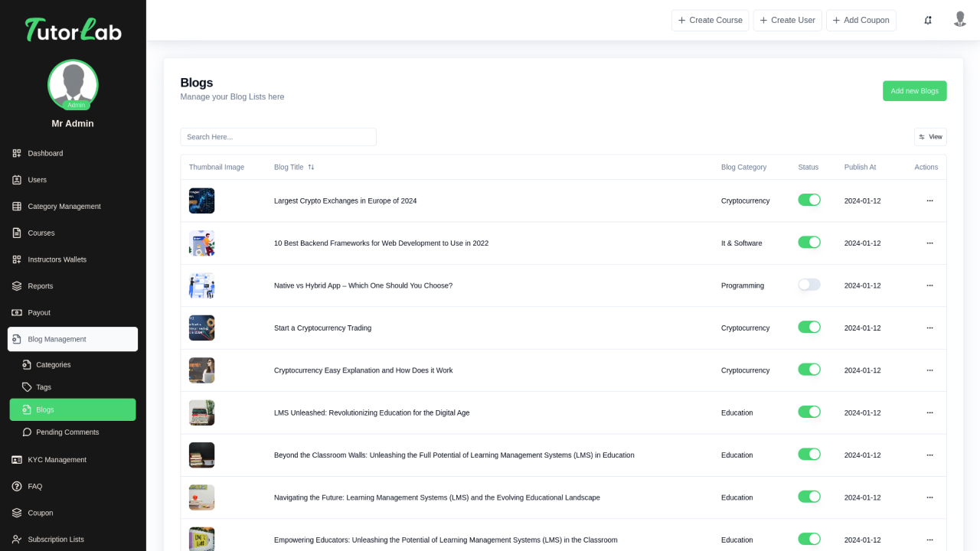Select the Tags icon under Blog Management
This screenshot has width=980, height=551.
pos(28,387)
